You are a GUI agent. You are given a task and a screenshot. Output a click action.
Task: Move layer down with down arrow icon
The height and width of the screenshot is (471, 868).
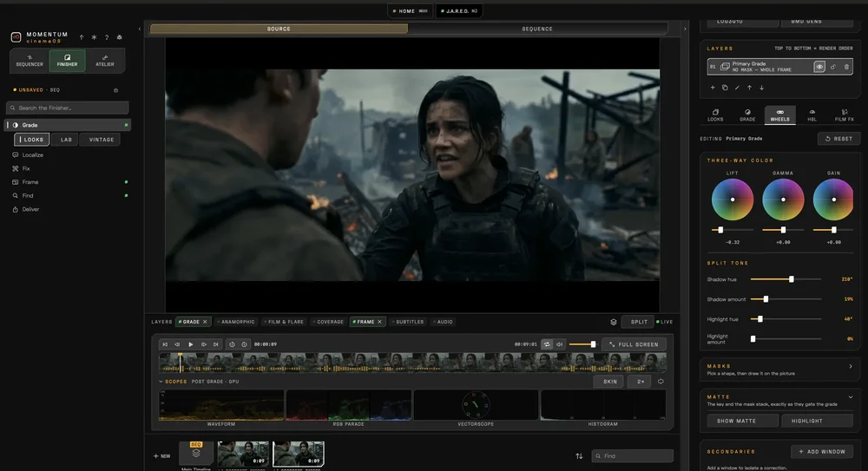click(x=762, y=88)
